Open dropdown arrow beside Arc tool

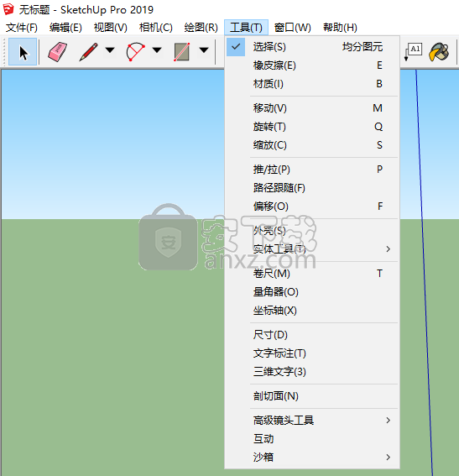click(157, 50)
